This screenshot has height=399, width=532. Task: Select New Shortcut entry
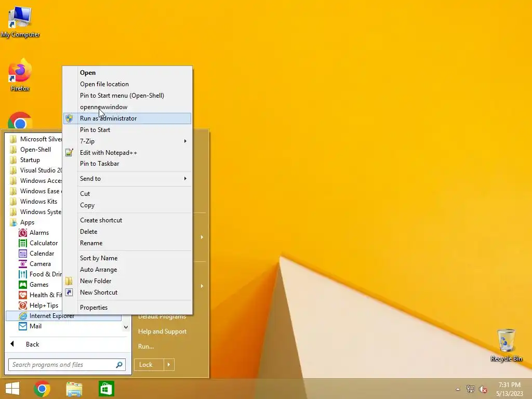pyautogui.click(x=127, y=292)
